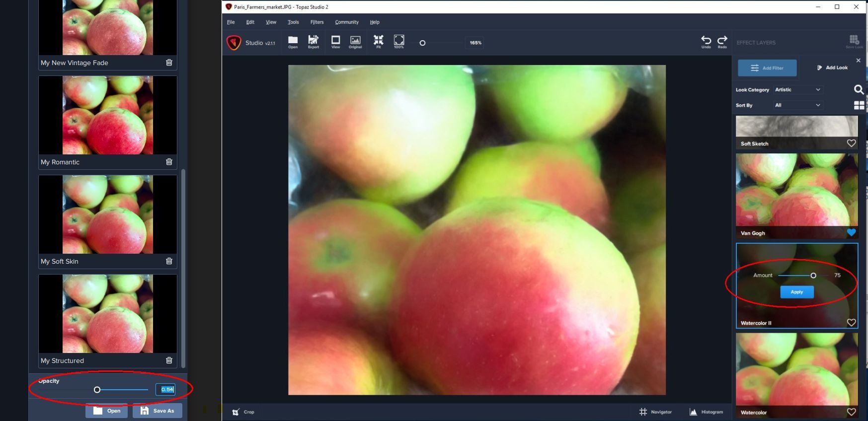Open the Filters menu
The image size is (868, 421).
pyautogui.click(x=316, y=22)
